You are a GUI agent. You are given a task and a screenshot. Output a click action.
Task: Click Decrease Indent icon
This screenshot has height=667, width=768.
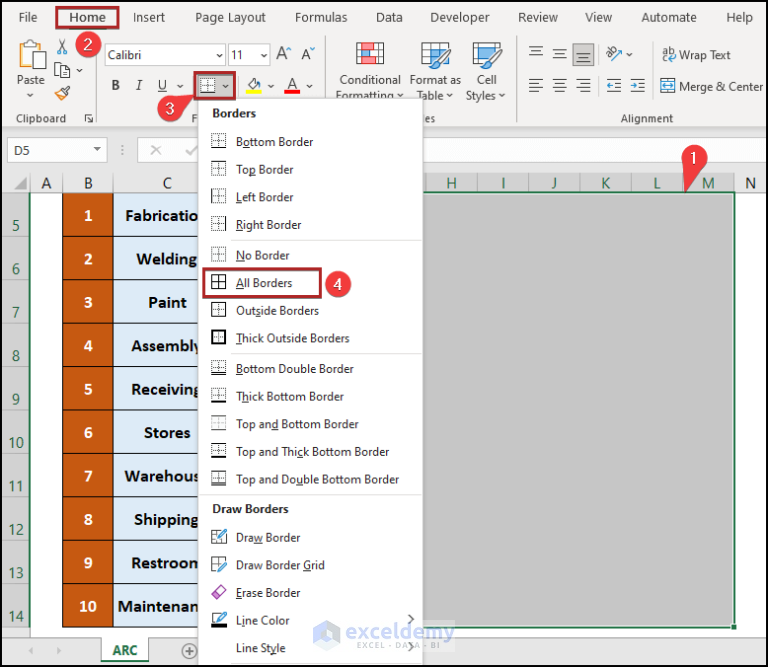click(x=614, y=86)
